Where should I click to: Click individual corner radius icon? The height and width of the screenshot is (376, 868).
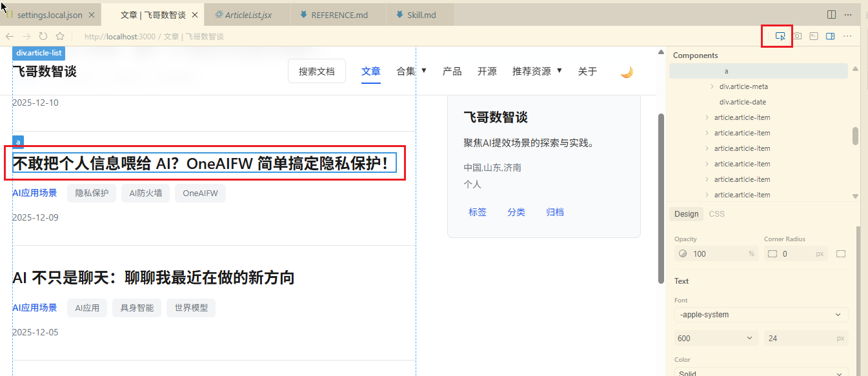pyautogui.click(x=840, y=253)
